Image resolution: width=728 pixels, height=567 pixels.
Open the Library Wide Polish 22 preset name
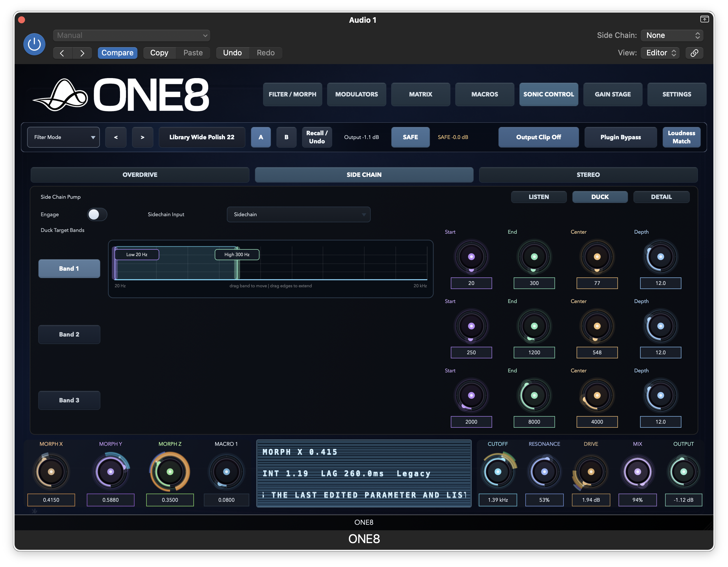pyautogui.click(x=202, y=137)
